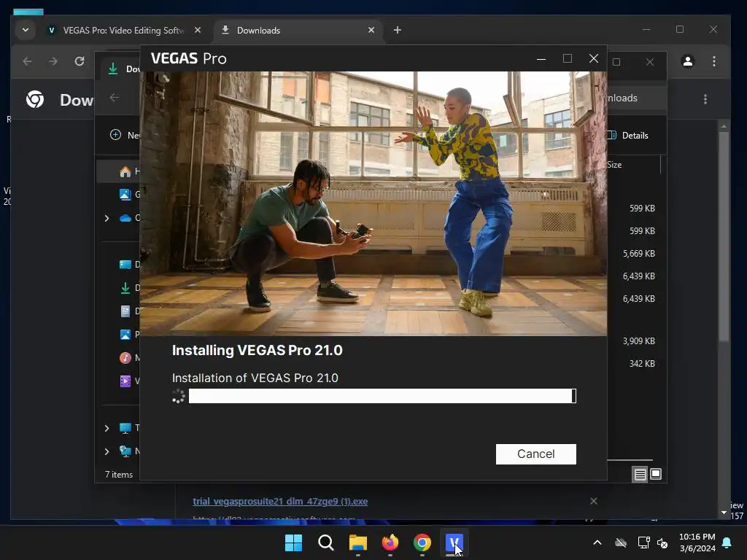Select the 3,909 KB file row
This screenshot has height=560, width=747.
point(638,341)
